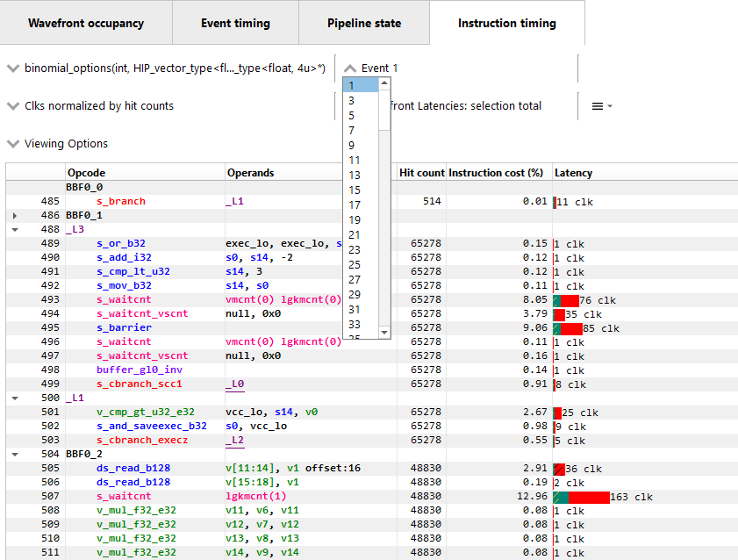Choose event 21 from the event list

pos(355,234)
